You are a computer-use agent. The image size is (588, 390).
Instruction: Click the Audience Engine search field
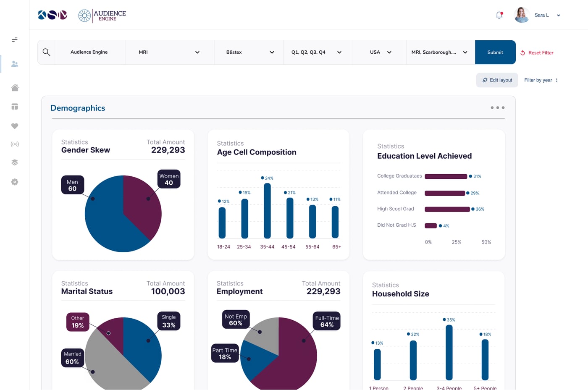89,52
